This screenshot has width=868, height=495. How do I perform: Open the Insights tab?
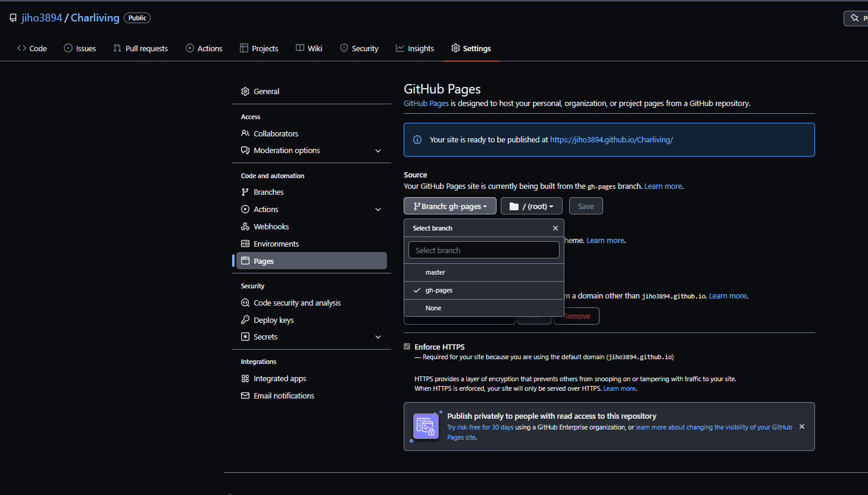pos(415,48)
